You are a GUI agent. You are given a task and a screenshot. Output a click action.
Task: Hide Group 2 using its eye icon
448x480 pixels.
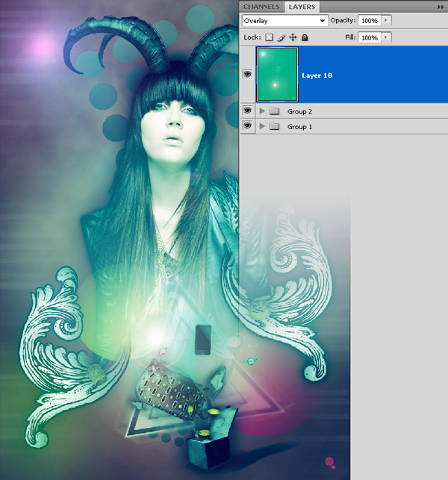(x=247, y=110)
